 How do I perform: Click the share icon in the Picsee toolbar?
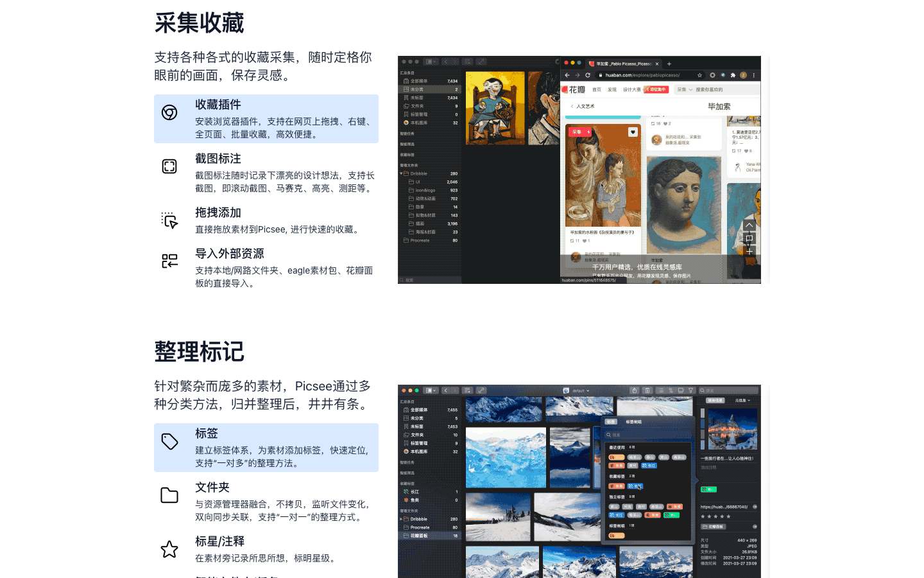[635, 390]
